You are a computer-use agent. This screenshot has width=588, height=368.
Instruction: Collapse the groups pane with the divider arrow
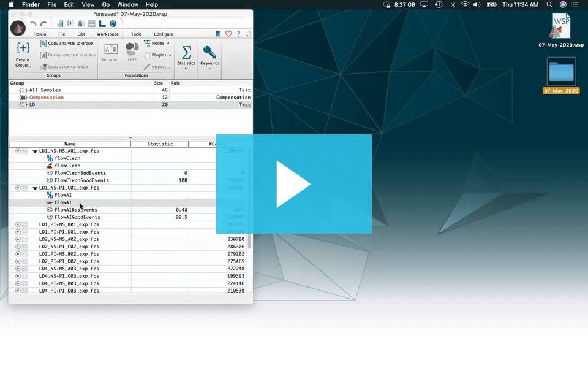(130, 138)
